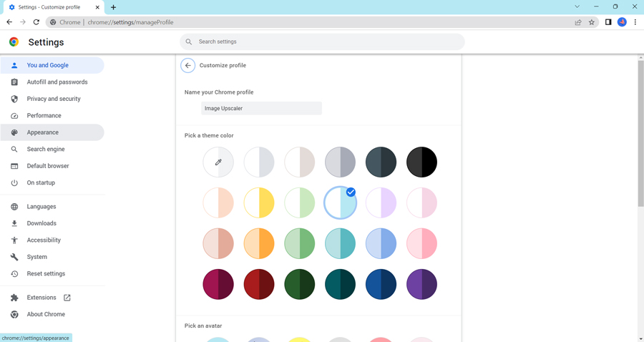Go back using Customize profile arrow
The height and width of the screenshot is (342, 644).
(187, 65)
